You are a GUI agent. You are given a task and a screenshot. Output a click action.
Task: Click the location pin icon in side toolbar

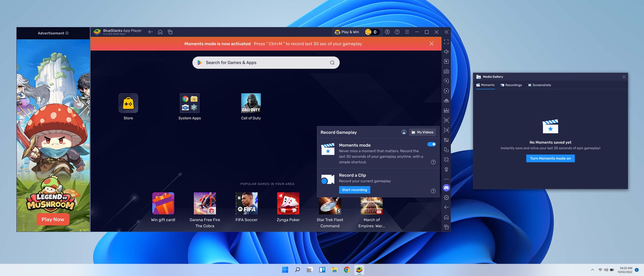446,169
